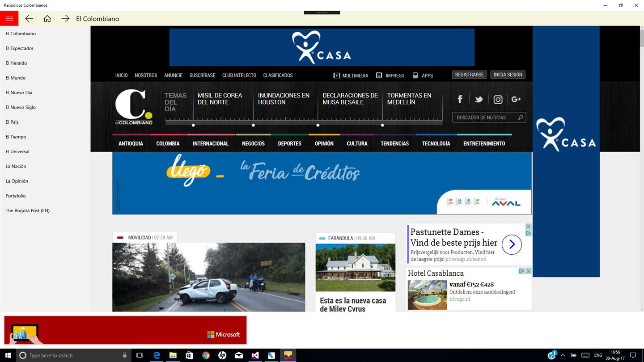Select La Opinión in the sidebar
The image size is (644, 362).
tap(17, 181)
